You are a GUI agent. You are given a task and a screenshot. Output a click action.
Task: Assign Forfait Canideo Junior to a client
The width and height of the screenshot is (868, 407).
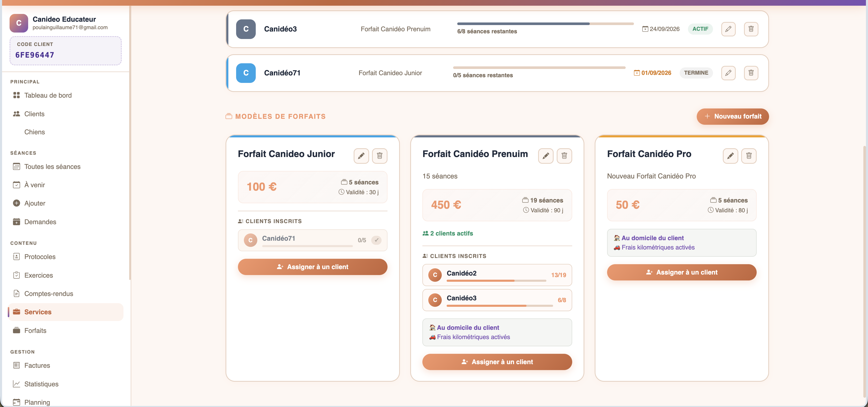click(312, 267)
